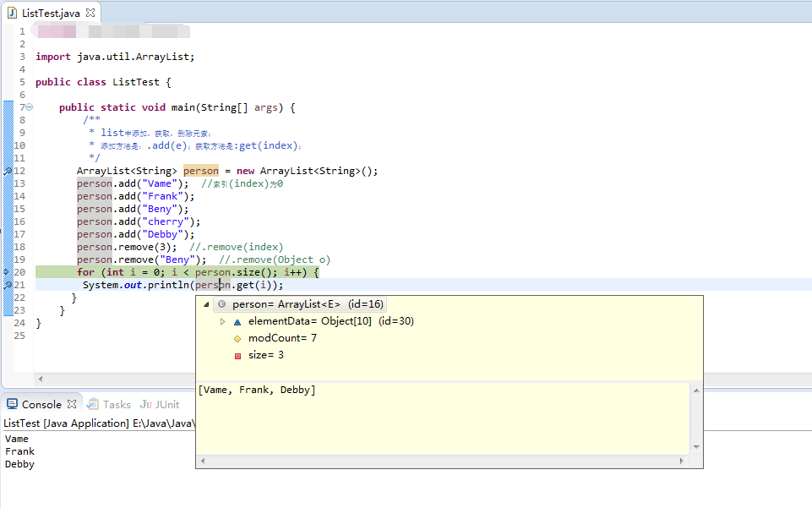Click the "Frank" string literal on line 14
Image resolution: width=812 pixels, height=508 pixels.
coord(162,196)
